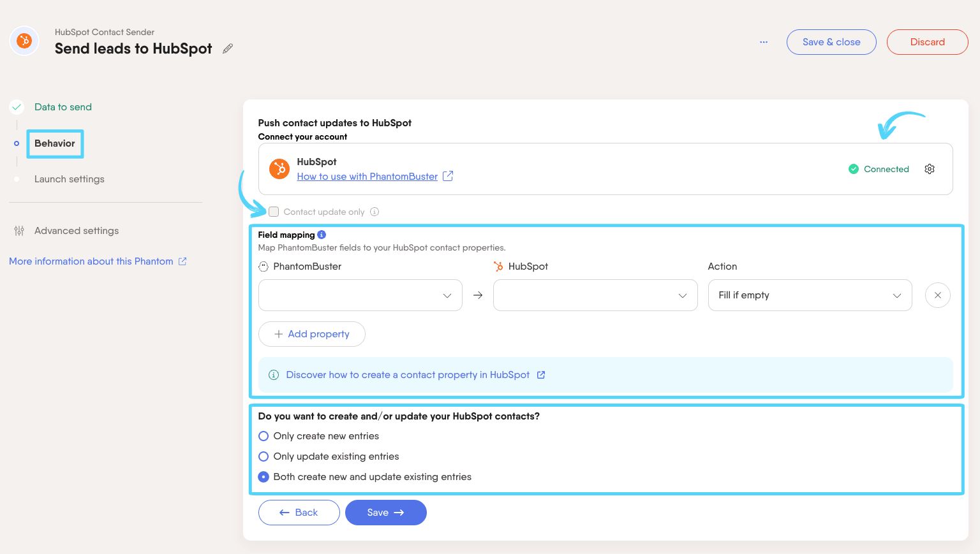Add a new property mapping
Screen dimensions: 980x554
[311, 334]
